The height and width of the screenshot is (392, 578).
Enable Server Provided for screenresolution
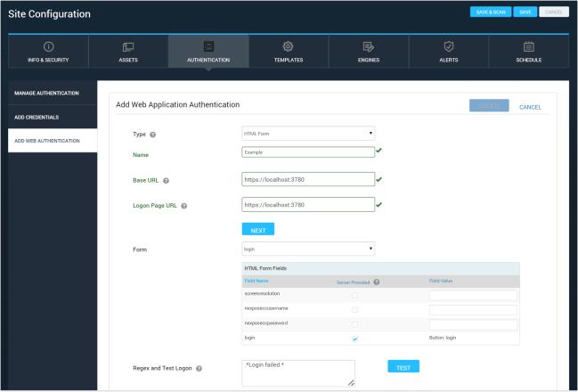click(x=355, y=295)
